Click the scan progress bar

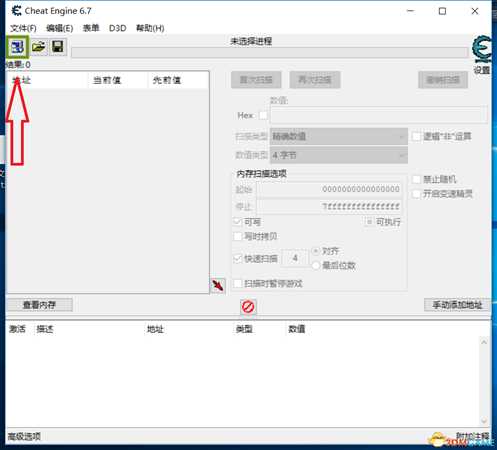[270, 53]
